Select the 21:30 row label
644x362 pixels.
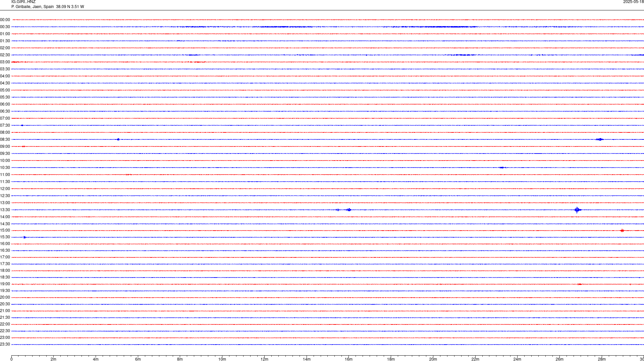[5, 317]
